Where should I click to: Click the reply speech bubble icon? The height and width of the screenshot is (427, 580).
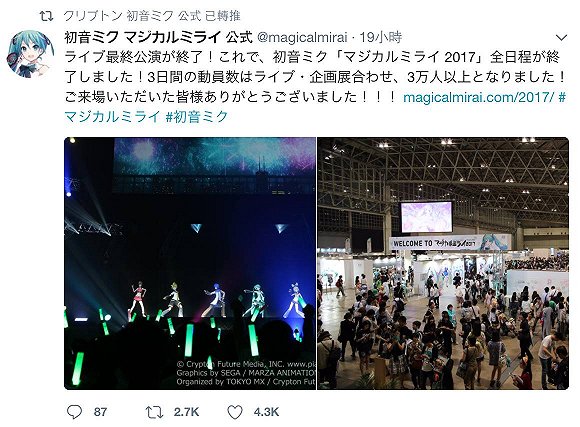tap(74, 411)
